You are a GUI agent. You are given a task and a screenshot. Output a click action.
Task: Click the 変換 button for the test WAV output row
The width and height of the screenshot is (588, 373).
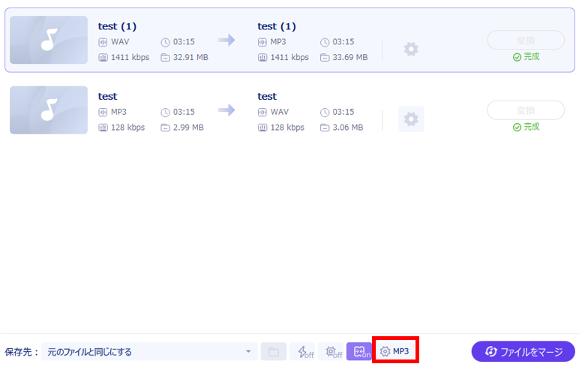pyautogui.click(x=526, y=110)
